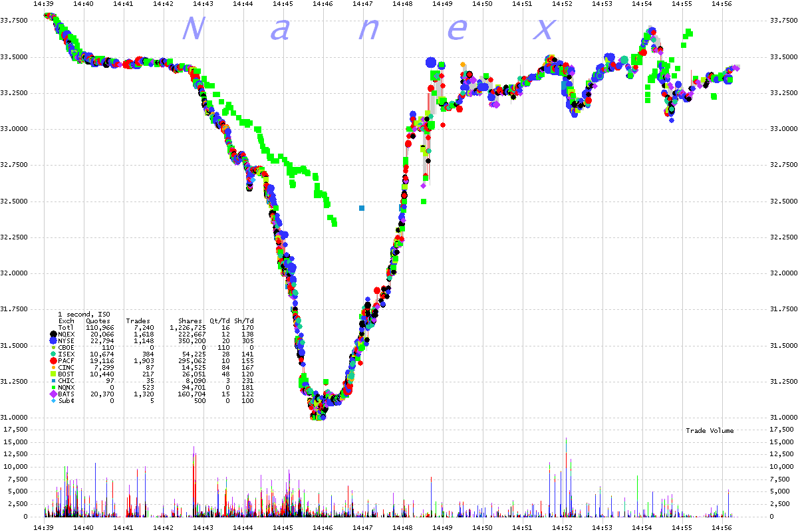The height and width of the screenshot is (532, 798).
Task: Click the lime BOST square legend marker
Action: pyautogui.click(x=53, y=374)
